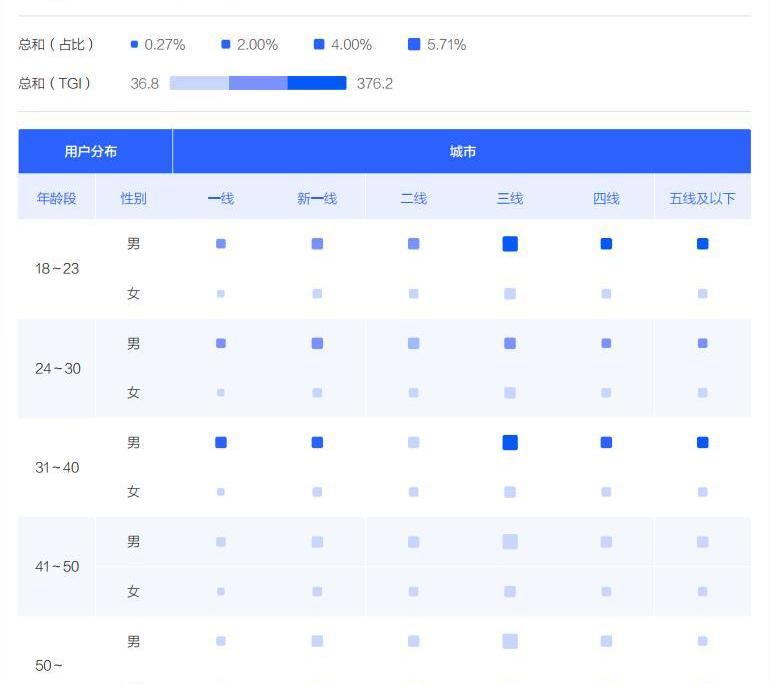The height and width of the screenshot is (684, 770).
Task: Click 18~23 女 marker under 一线
Action: [x=221, y=294]
